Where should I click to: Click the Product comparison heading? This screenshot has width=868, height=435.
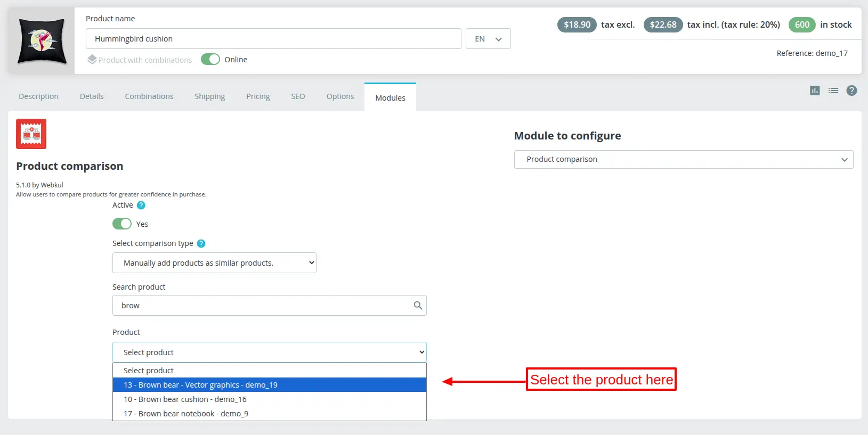pyautogui.click(x=70, y=166)
